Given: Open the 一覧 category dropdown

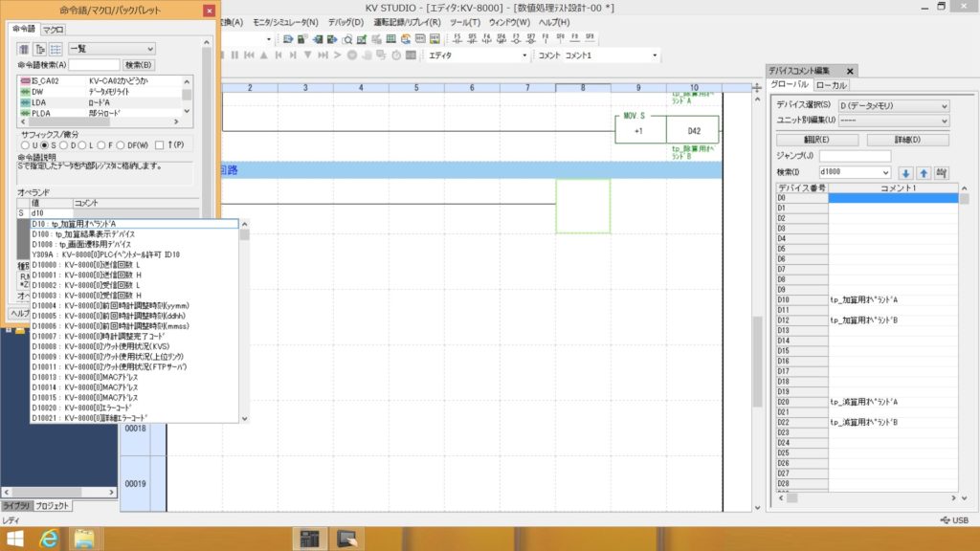Looking at the screenshot, I should tap(111, 49).
